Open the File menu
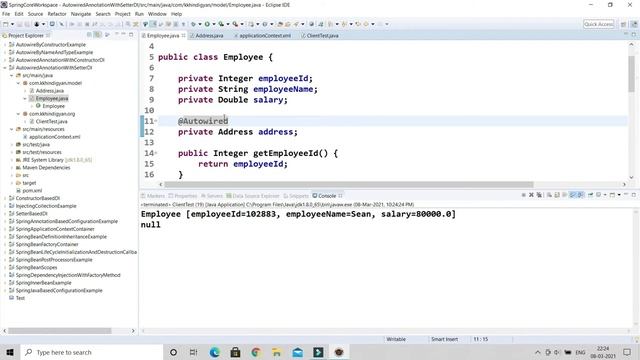Screen dimensions: 640x360 tap(6, 14)
